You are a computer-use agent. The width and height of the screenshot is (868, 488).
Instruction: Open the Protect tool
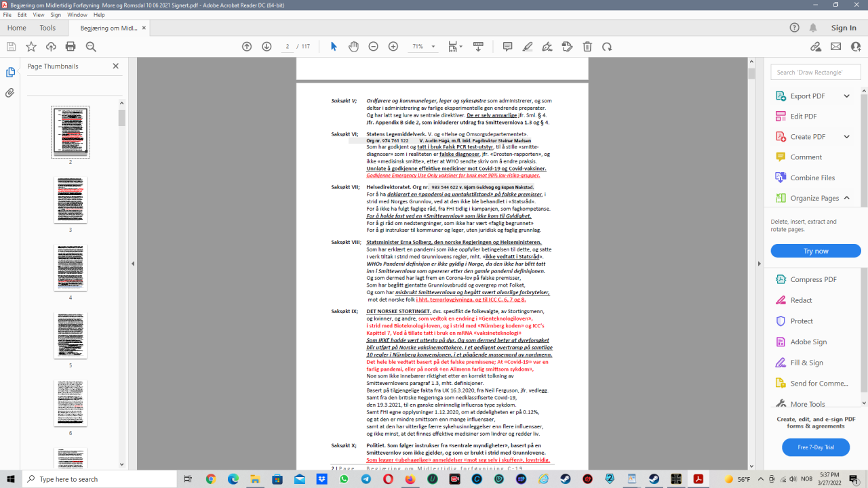click(802, 321)
